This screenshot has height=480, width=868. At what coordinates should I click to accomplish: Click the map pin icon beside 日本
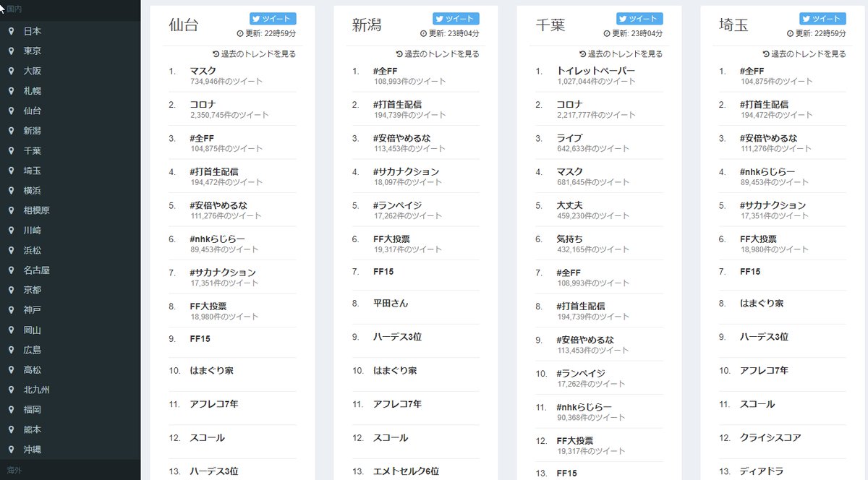pos(11,31)
